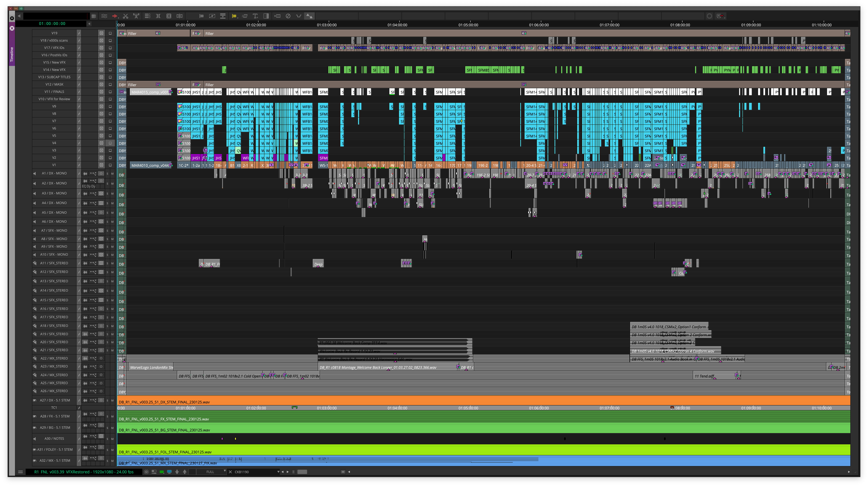Viewport: 868px width, 486px height.
Task: Click the blue monitor icon in bottom bar
Action: [x=170, y=472]
